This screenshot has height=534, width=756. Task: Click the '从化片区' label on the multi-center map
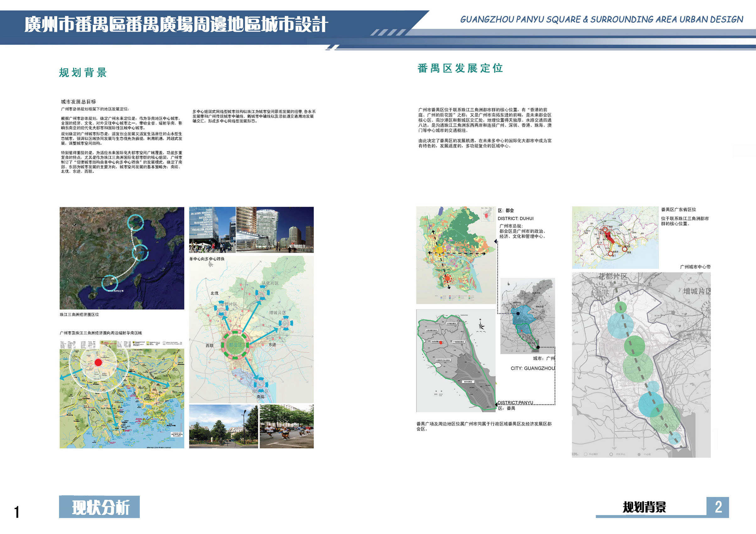[x=270, y=283]
